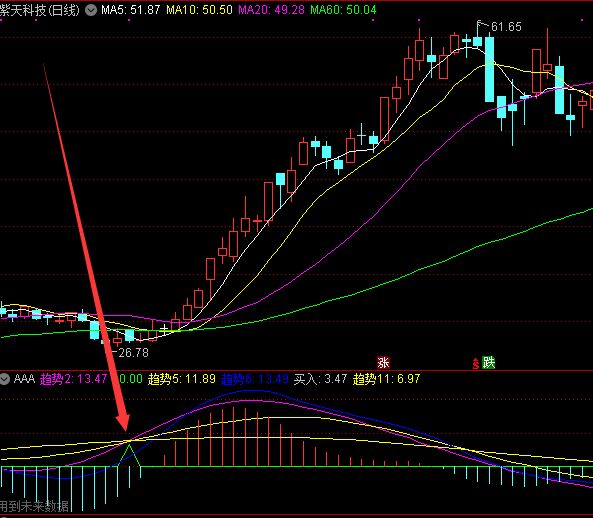Expand the AAA indicator dropdown arrow

click(x=4, y=379)
